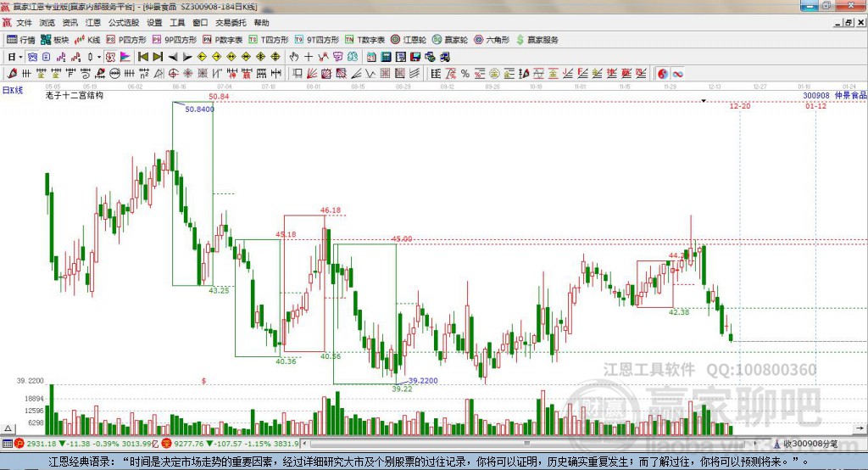The image size is (868, 470).
Task: Click the 12-20 date marker
Action: click(739, 106)
